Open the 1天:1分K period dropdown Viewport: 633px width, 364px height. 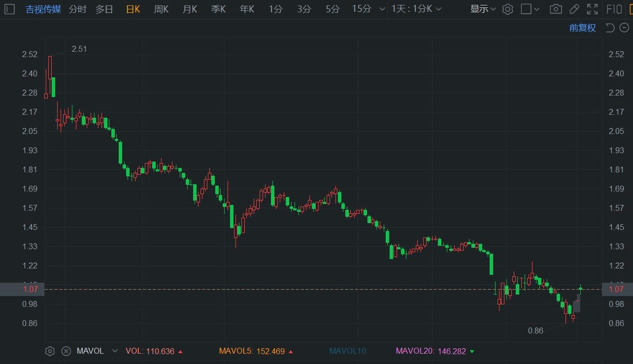pyautogui.click(x=416, y=9)
